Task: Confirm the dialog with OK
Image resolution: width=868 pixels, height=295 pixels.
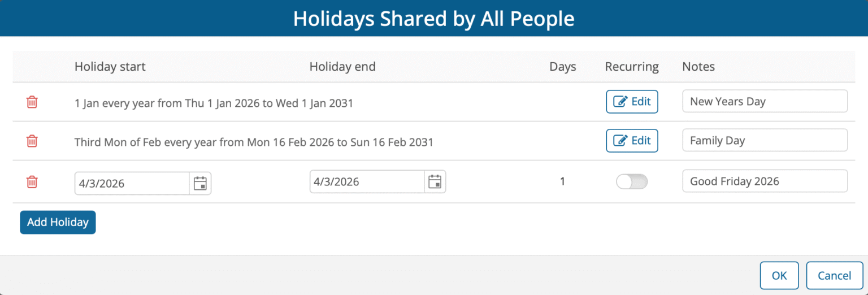Action: (x=779, y=276)
